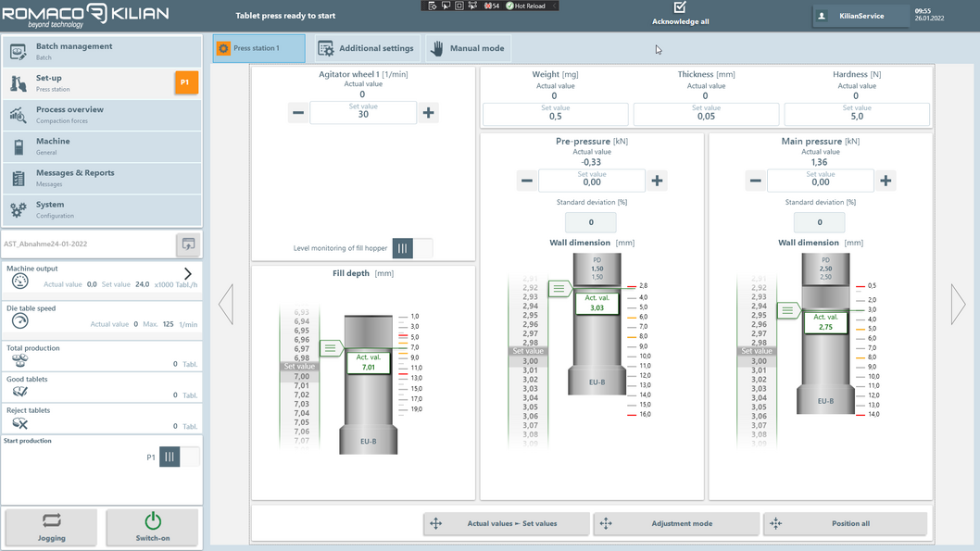The height and width of the screenshot is (551, 980).
Task: Click the Jogging button icon
Action: coord(51,520)
